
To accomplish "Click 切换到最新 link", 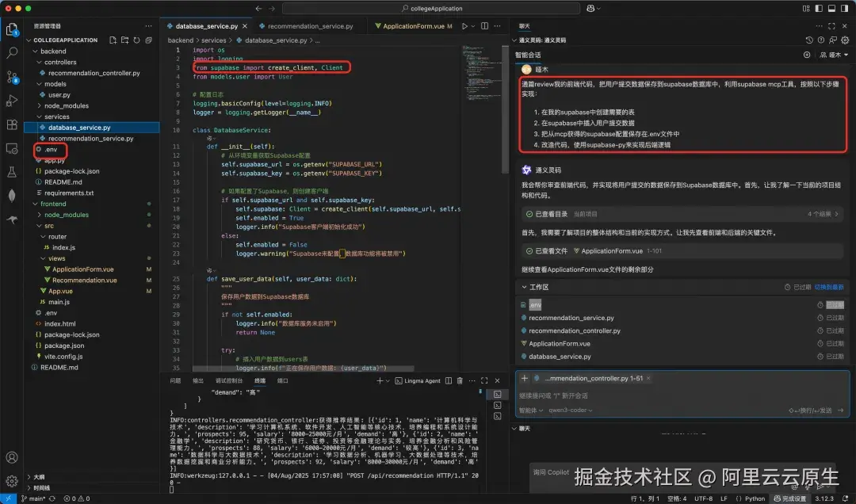I will (x=829, y=287).
